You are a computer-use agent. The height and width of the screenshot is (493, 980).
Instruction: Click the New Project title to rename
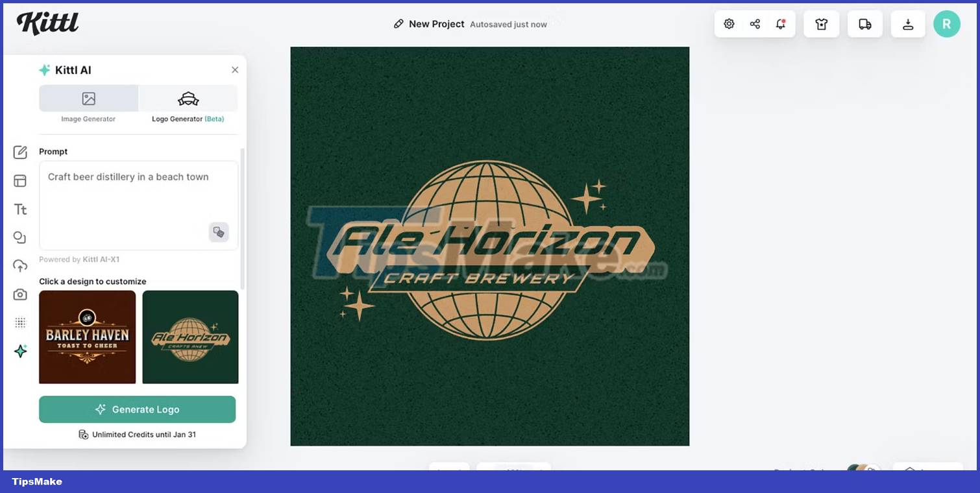click(436, 24)
